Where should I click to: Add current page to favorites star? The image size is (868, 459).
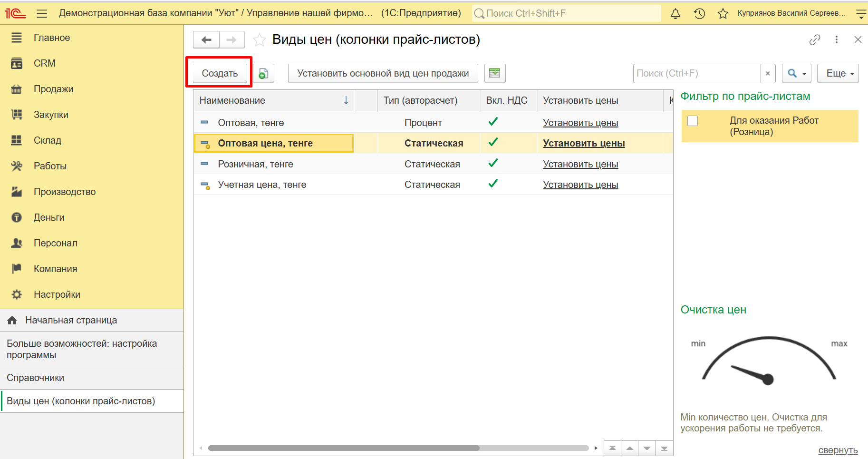(x=260, y=39)
